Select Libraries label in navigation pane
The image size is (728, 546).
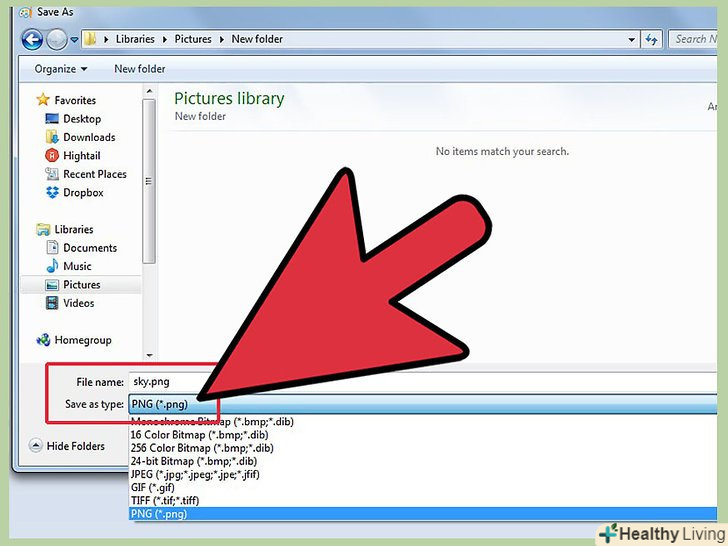click(x=74, y=229)
